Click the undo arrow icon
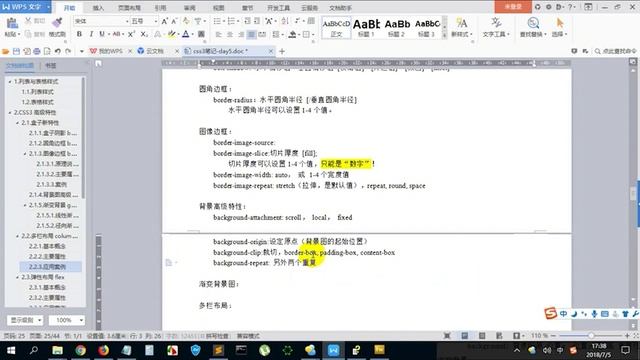 (58, 51)
